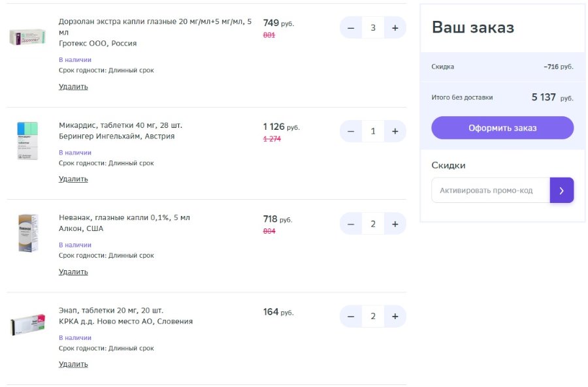Remove Дорзолан экстра via Удалить link
This screenshot has height=387, width=588.
coord(73,87)
